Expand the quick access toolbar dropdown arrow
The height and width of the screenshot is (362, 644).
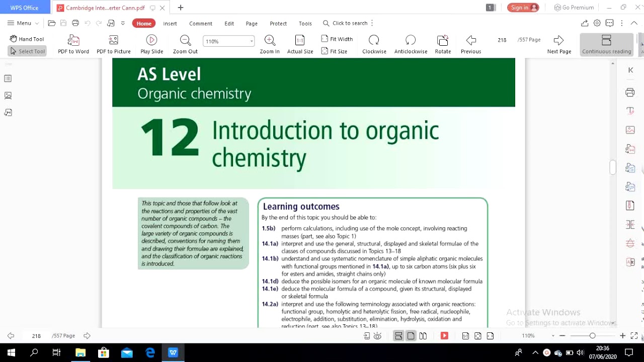coord(123,23)
